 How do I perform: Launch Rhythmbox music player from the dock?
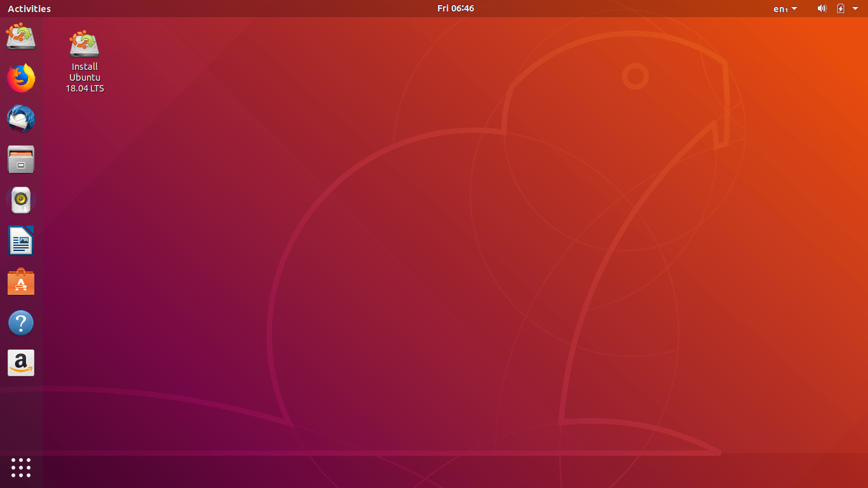pos(21,200)
